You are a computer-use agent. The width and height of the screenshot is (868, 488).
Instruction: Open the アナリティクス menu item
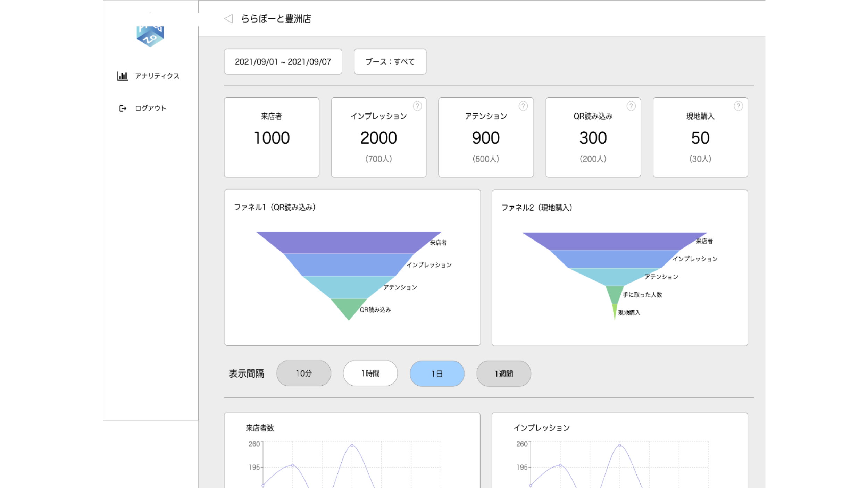point(157,76)
